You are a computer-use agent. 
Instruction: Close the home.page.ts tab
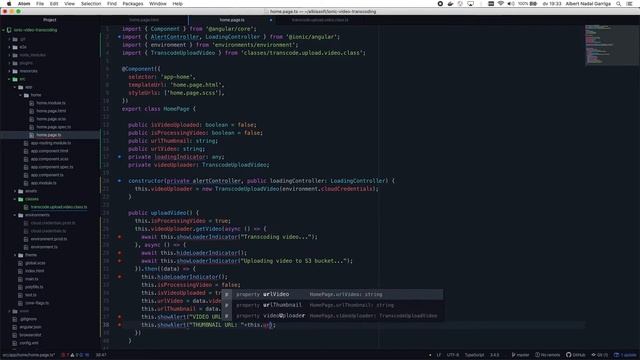[271, 20]
